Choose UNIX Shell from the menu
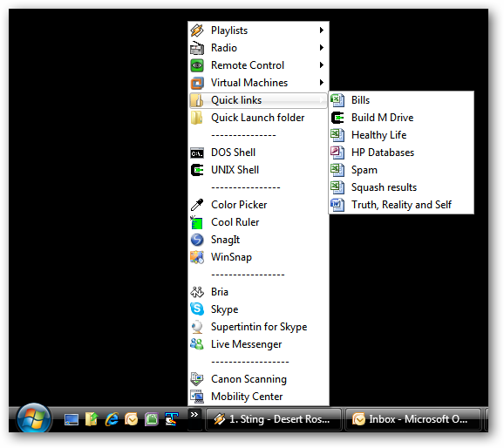Image resolution: width=504 pixels, height=448 pixels. (x=258, y=170)
